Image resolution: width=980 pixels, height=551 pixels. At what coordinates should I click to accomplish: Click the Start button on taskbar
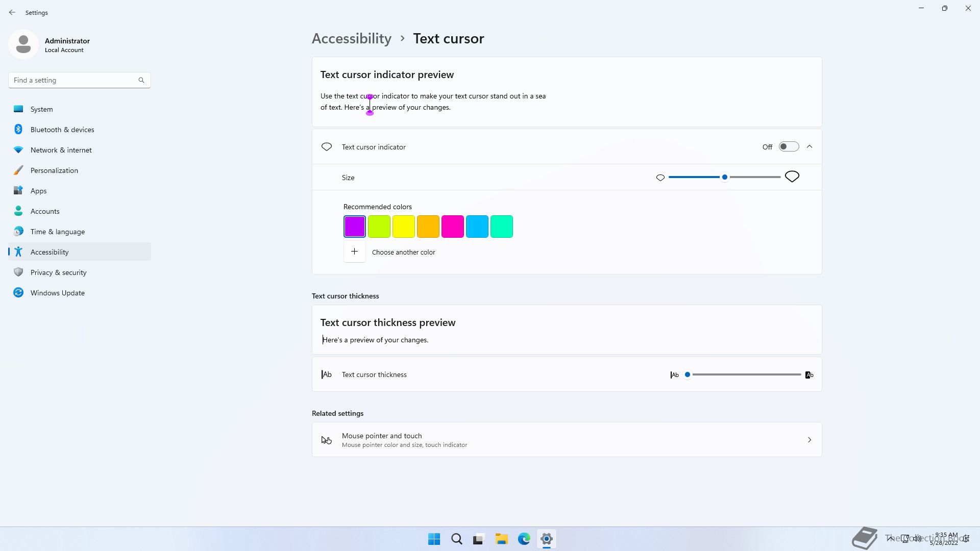point(434,539)
